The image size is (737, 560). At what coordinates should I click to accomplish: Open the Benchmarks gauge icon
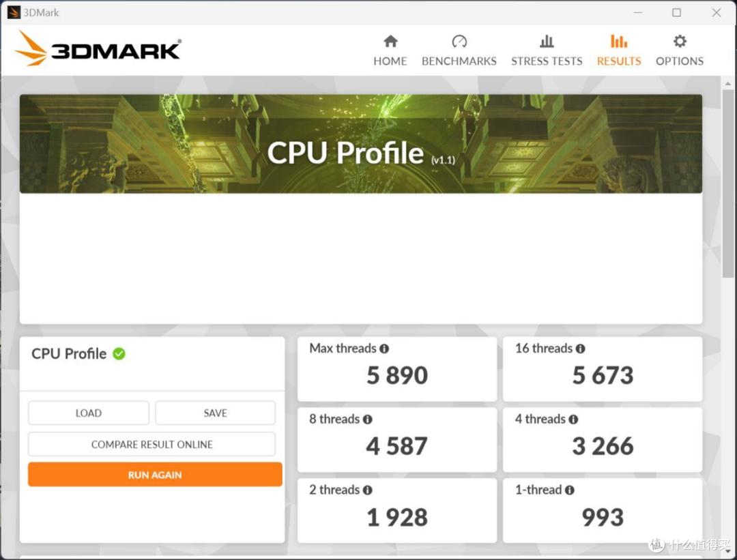(x=459, y=42)
